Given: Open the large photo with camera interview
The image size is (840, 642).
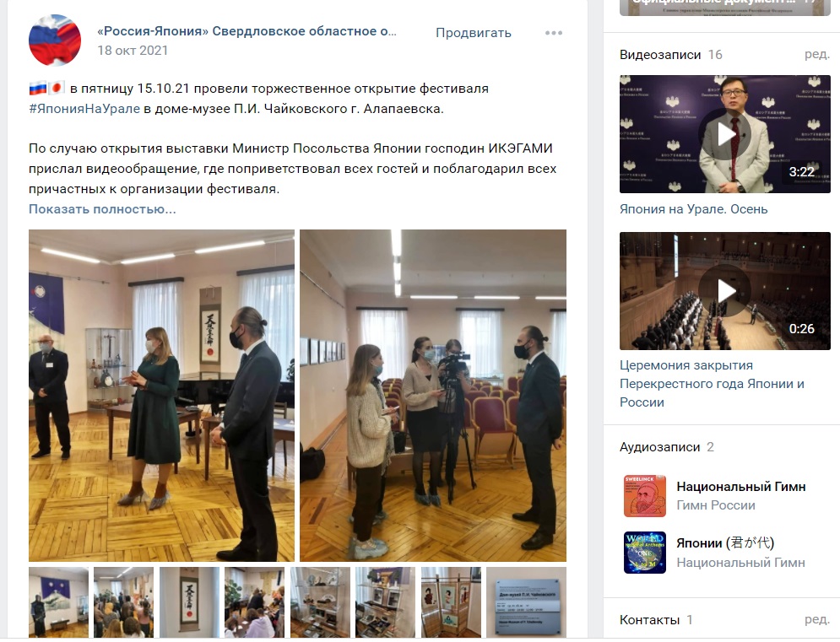Looking at the screenshot, I should [433, 396].
